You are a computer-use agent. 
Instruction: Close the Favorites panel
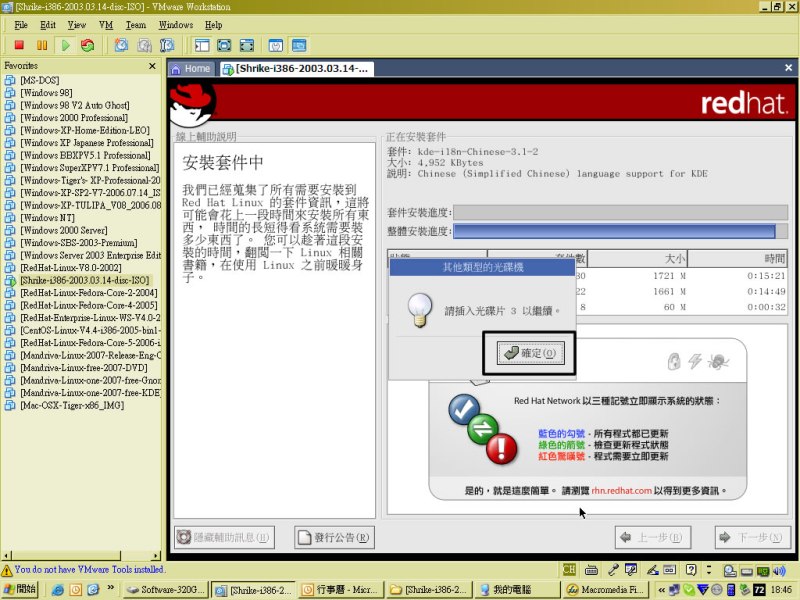point(152,66)
